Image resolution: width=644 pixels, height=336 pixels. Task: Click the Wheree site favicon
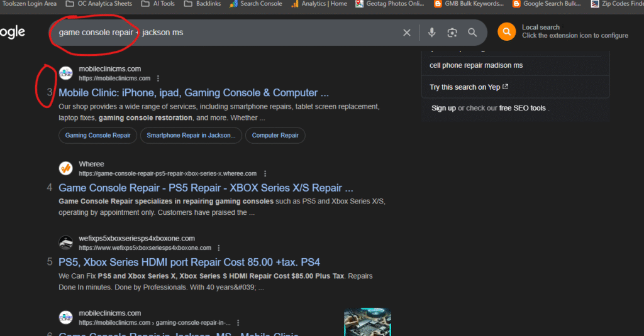pos(65,168)
